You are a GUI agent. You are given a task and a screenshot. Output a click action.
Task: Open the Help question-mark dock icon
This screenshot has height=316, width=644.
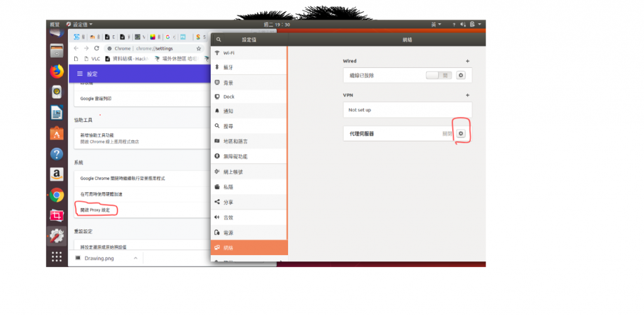click(x=57, y=154)
